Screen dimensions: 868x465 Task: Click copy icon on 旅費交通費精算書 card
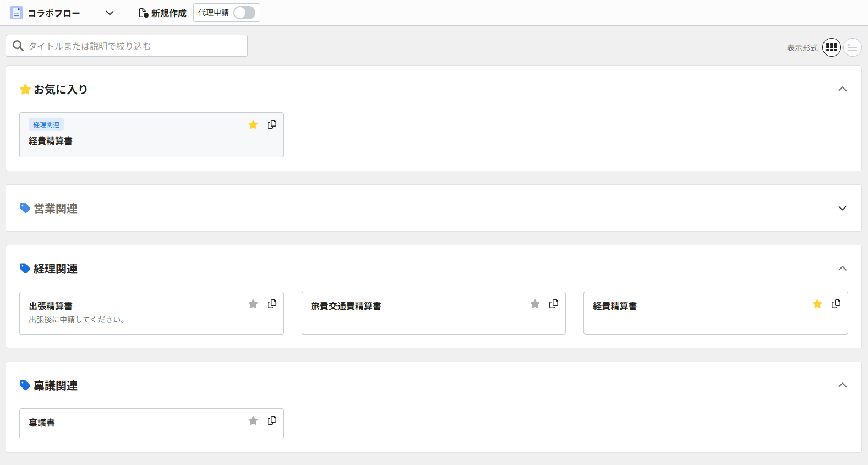point(554,304)
